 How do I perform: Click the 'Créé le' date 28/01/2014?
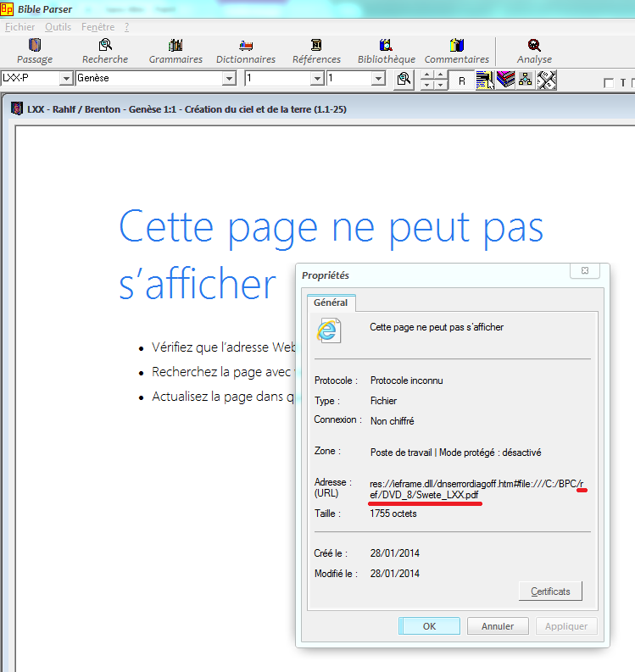click(x=395, y=553)
